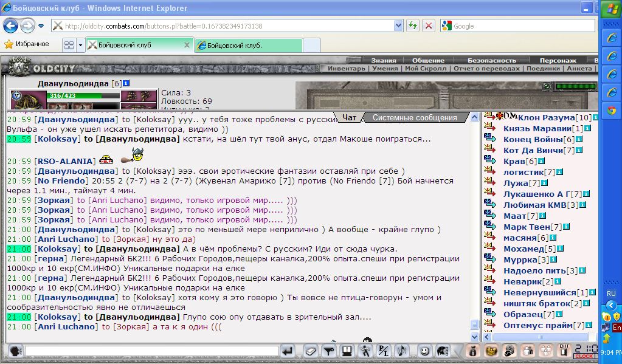Open a new blank browser tab
The width and height of the screenshot is (622, 364).
coord(312,45)
